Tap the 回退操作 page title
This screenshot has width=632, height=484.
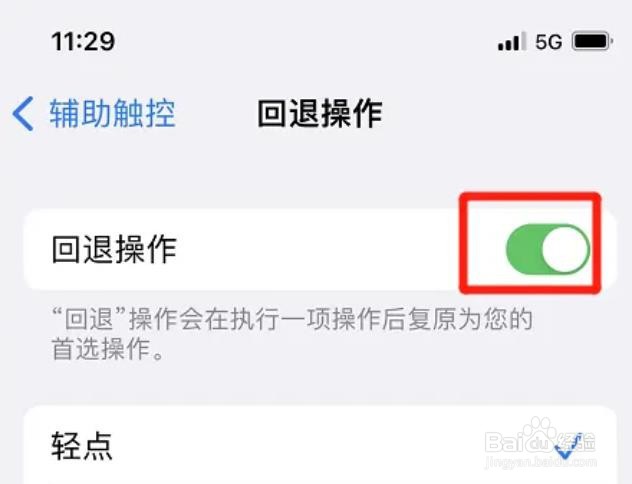click(320, 114)
